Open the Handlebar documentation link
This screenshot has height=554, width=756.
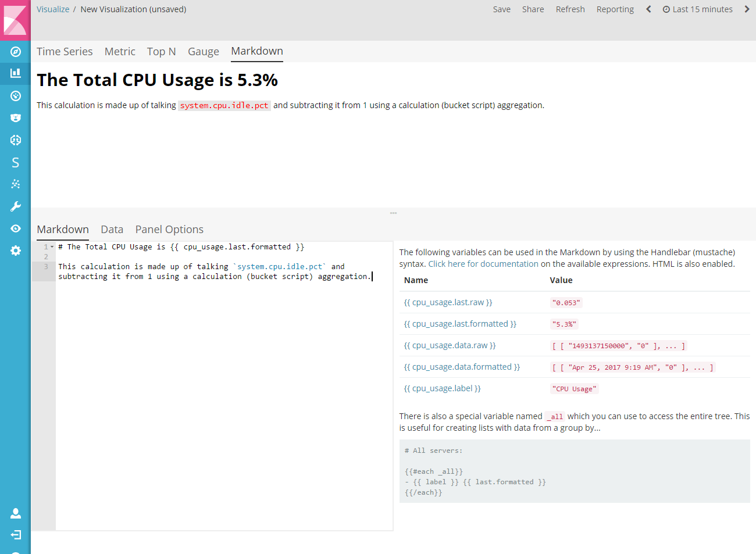click(x=483, y=263)
